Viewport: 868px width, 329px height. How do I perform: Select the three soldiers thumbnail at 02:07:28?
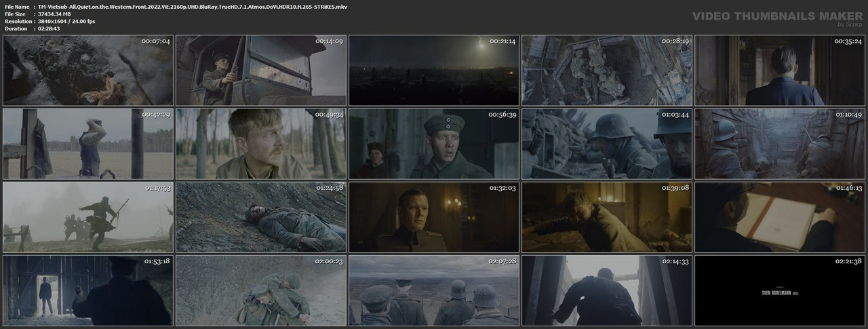tap(433, 290)
